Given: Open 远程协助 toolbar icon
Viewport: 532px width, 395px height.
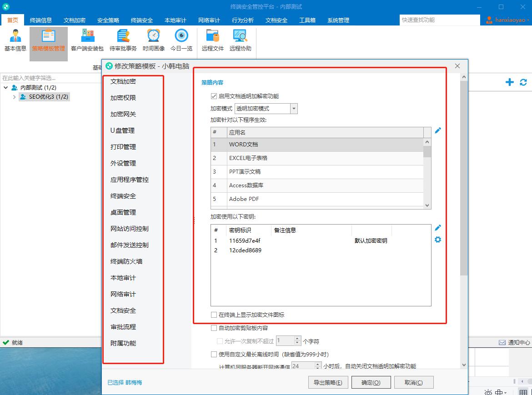Looking at the screenshot, I should point(240,41).
